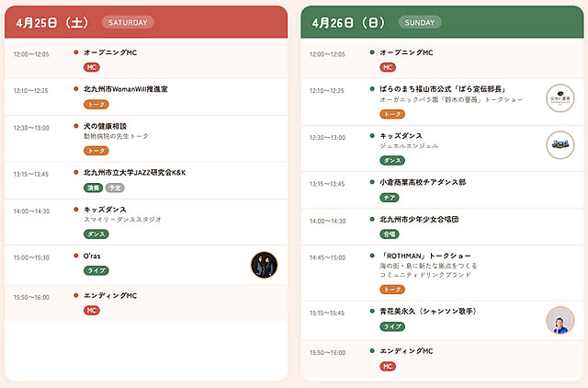Click Sunday 15:50〜16:00 time slot
Image resolution: width=588 pixels, height=388 pixels.
327,353
